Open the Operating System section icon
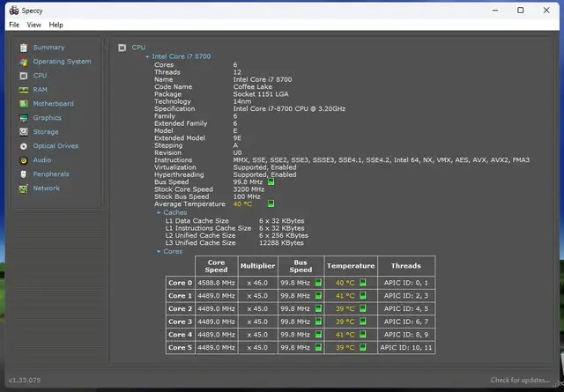This screenshot has height=392, width=564. click(23, 62)
